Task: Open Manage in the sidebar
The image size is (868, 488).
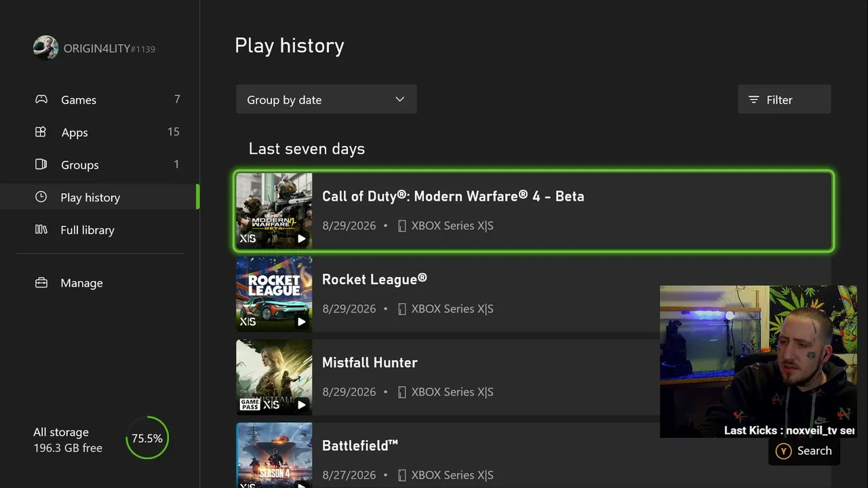Action: [100, 283]
